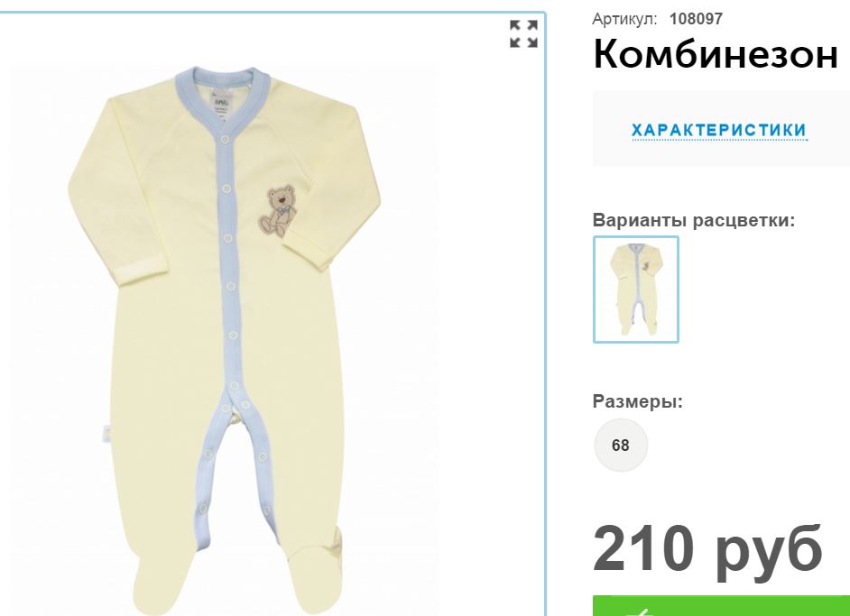Screen dimensions: 850x616
Task: Click the Варианты расцветки label
Action: point(693,220)
